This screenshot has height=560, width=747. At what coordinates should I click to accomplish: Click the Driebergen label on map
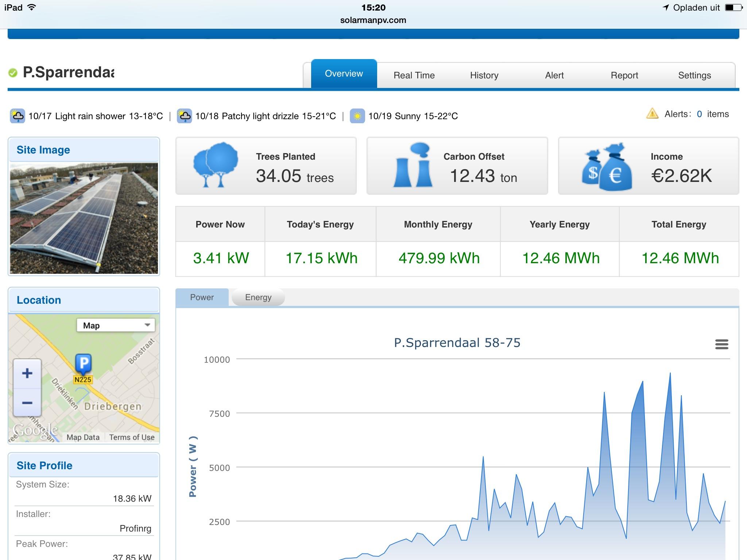click(x=113, y=406)
